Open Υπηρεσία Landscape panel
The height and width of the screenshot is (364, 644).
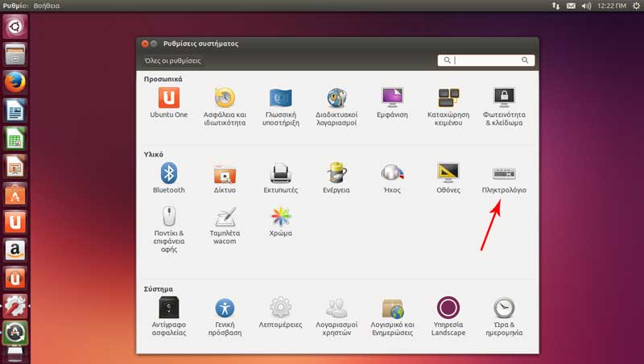point(448,316)
